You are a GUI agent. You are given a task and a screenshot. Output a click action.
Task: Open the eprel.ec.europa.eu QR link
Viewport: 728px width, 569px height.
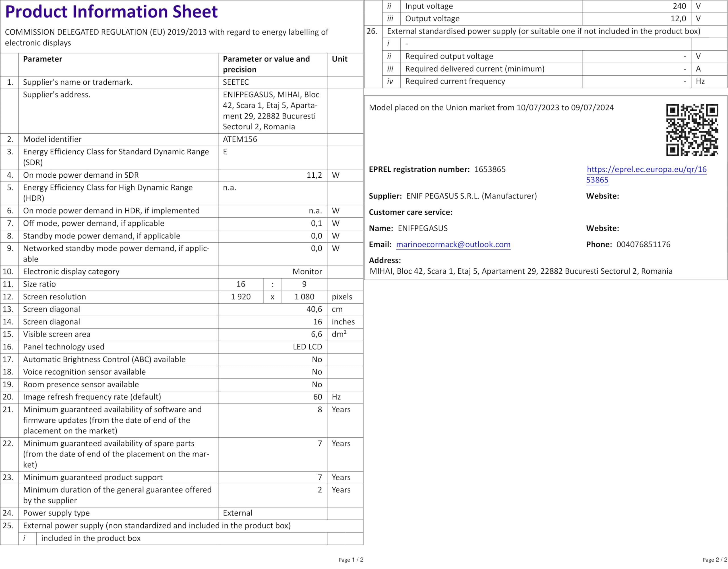point(646,169)
